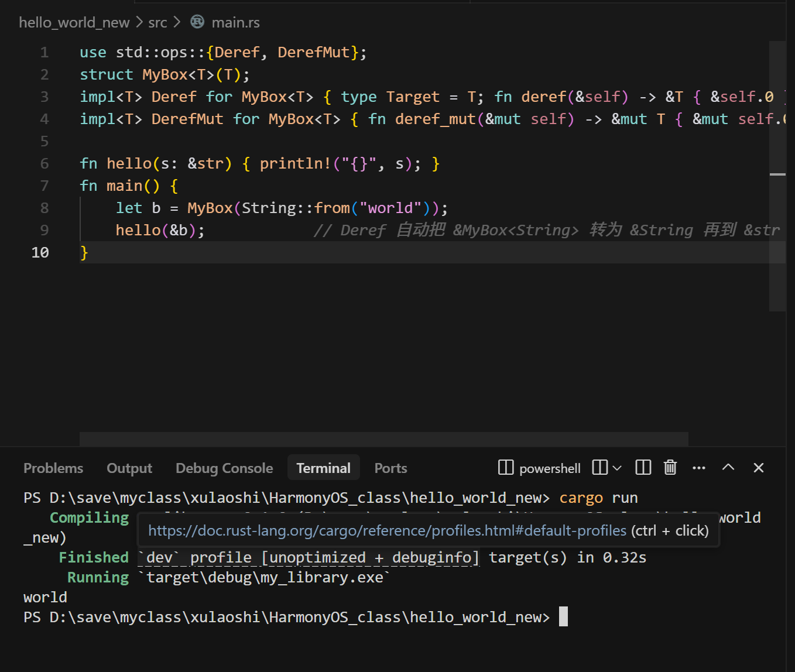Image resolution: width=795 pixels, height=672 pixels.
Task: Click 'deref_mut' function name on line 4
Action: coord(436,119)
